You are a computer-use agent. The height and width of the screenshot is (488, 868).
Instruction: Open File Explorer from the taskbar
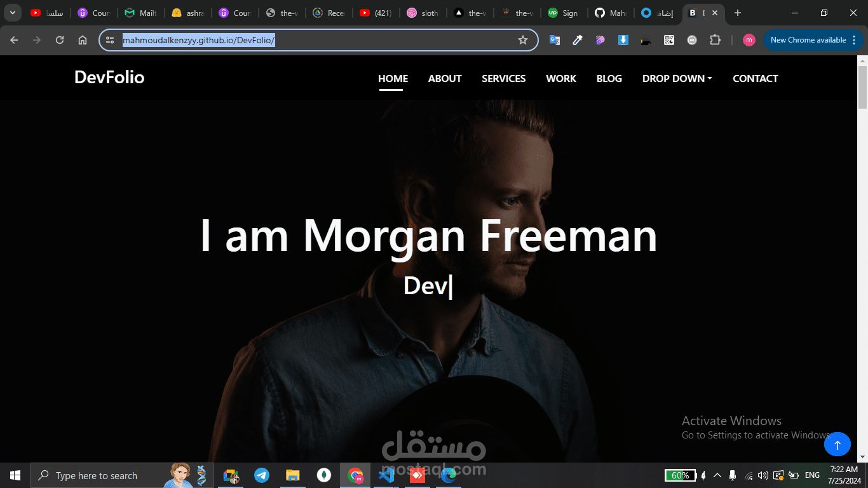point(292,475)
